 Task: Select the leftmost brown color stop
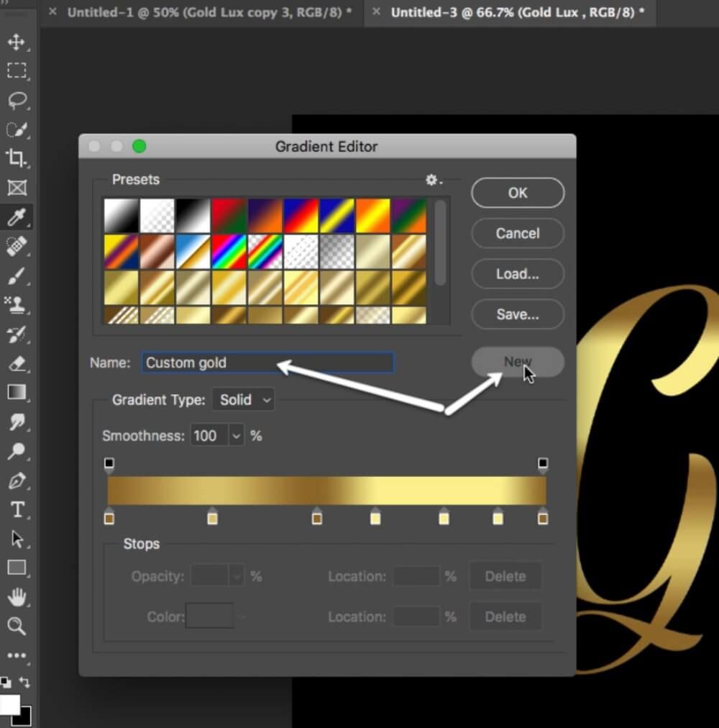(x=109, y=517)
